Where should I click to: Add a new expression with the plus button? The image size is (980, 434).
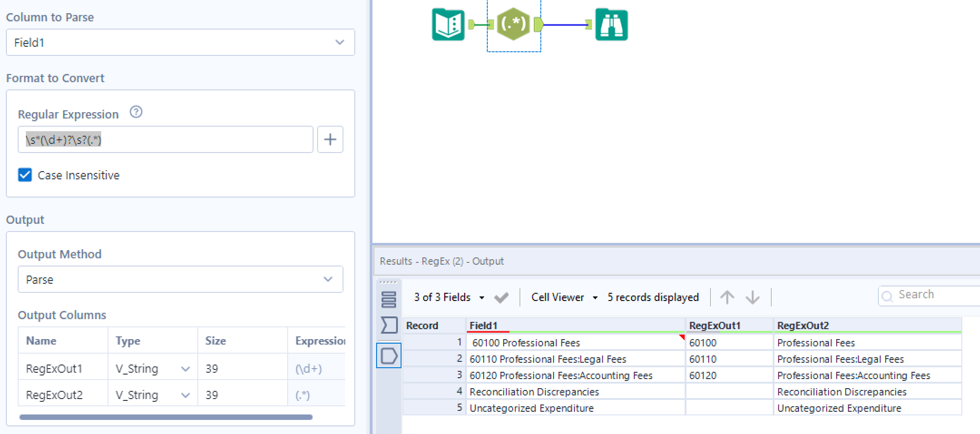(x=330, y=139)
